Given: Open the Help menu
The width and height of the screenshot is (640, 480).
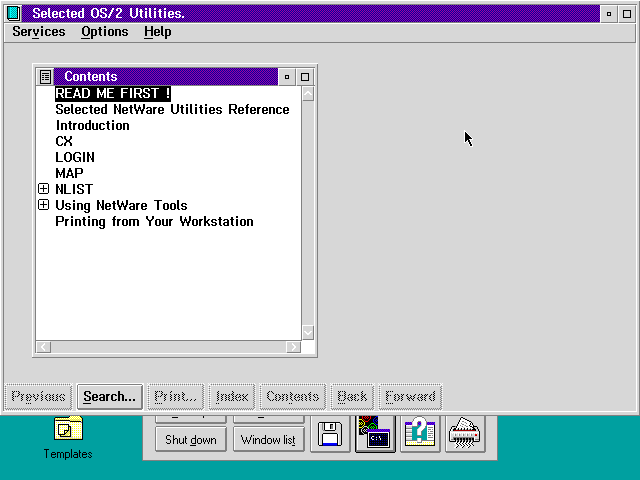Looking at the screenshot, I should pyautogui.click(x=158, y=32).
